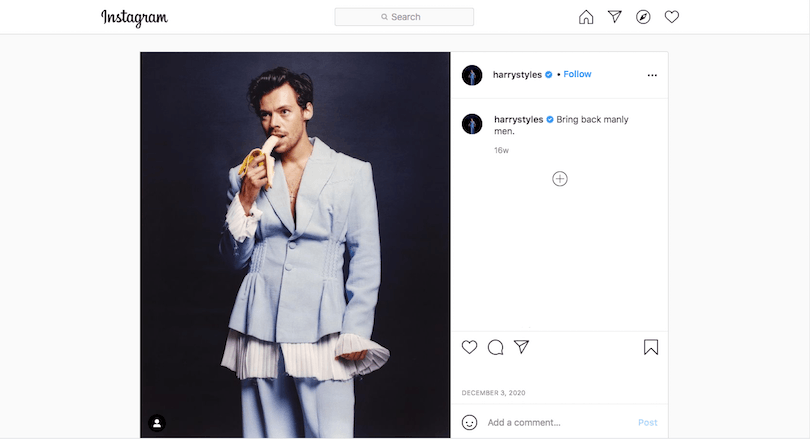Open the Explore compass icon
Screen dimensions: 810x440
(643, 17)
